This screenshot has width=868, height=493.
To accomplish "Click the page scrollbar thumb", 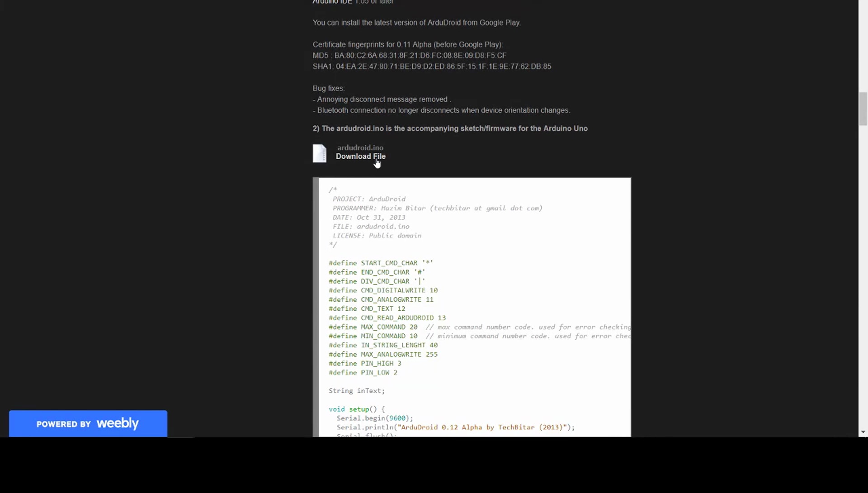I will tap(863, 109).
